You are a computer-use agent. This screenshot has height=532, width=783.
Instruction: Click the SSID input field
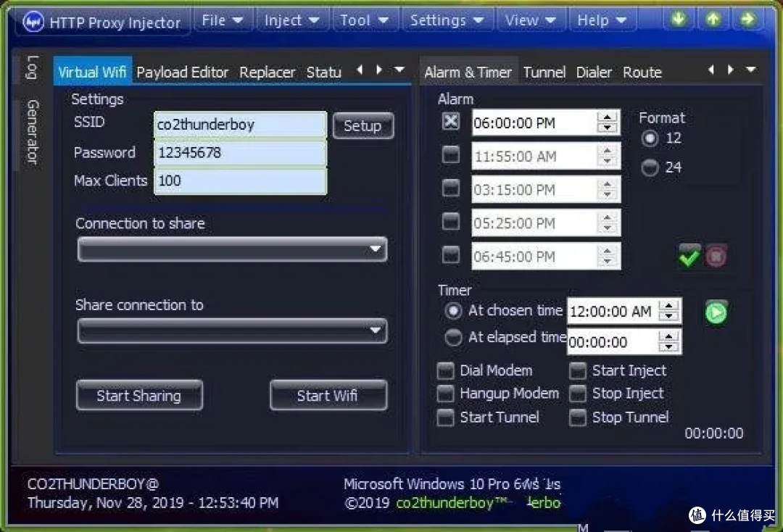pyautogui.click(x=240, y=124)
